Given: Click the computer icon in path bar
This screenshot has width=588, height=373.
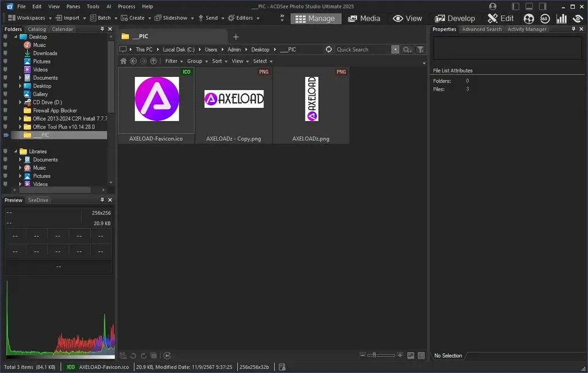Looking at the screenshot, I should 123,49.
